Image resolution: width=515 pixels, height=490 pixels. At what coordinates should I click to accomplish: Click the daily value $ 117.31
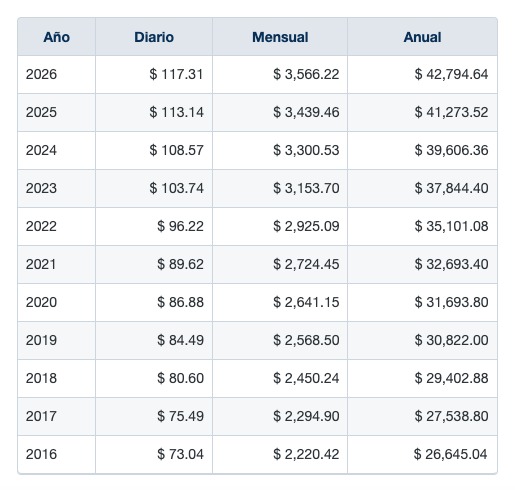coord(176,74)
